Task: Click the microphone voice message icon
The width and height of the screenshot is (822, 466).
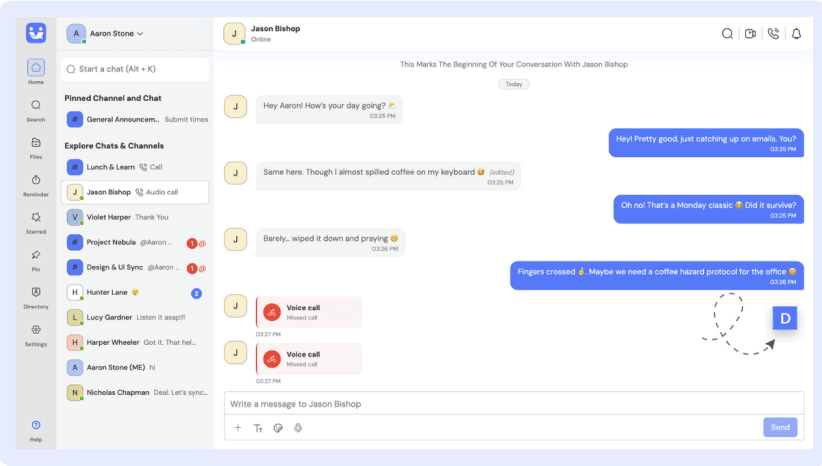Action: coord(298,428)
